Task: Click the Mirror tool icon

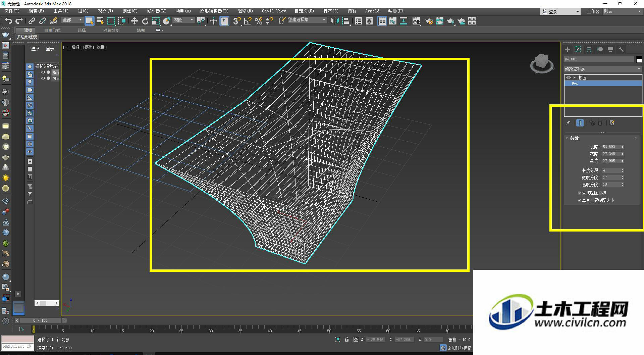Action: click(335, 21)
